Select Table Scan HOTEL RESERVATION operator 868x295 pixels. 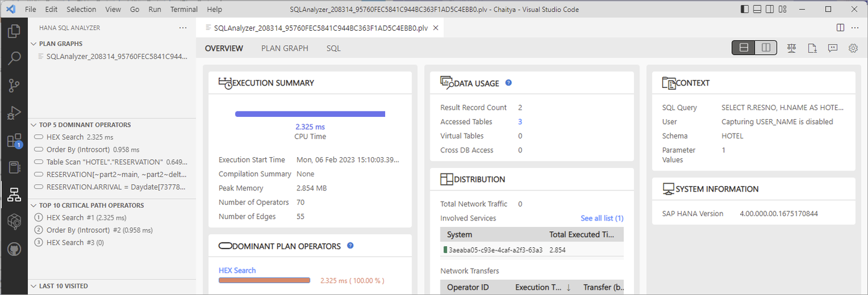point(113,162)
